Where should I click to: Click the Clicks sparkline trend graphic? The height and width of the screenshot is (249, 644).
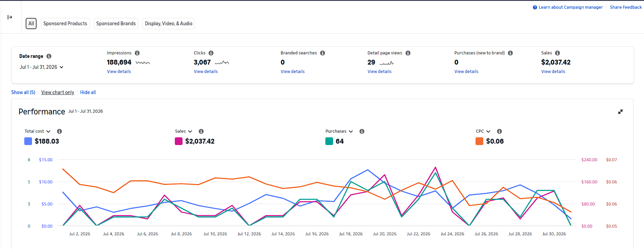pyautogui.click(x=222, y=63)
